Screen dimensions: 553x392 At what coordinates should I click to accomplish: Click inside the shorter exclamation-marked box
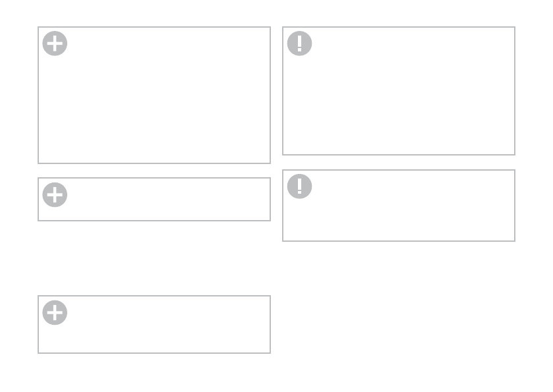coord(399,206)
